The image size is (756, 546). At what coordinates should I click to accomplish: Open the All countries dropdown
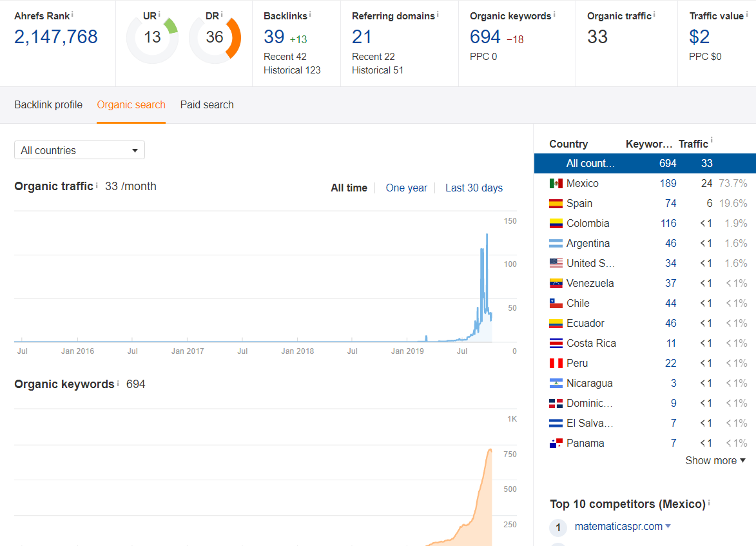coord(79,150)
